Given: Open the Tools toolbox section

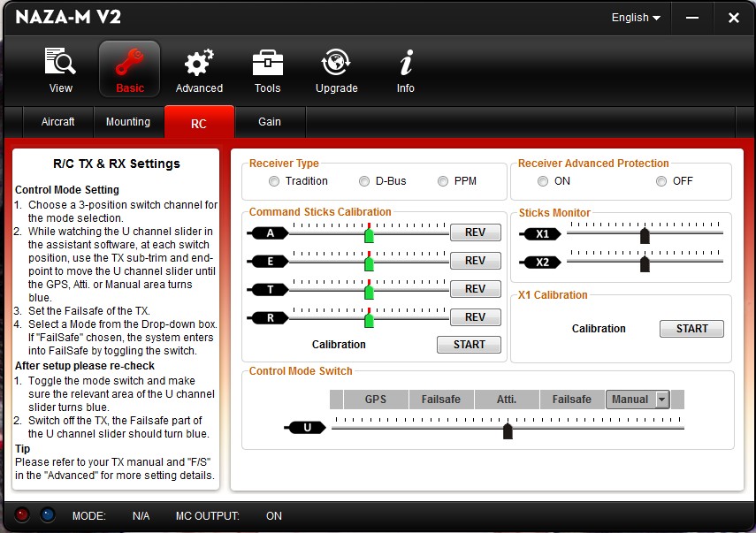Looking at the screenshot, I should coord(268,70).
